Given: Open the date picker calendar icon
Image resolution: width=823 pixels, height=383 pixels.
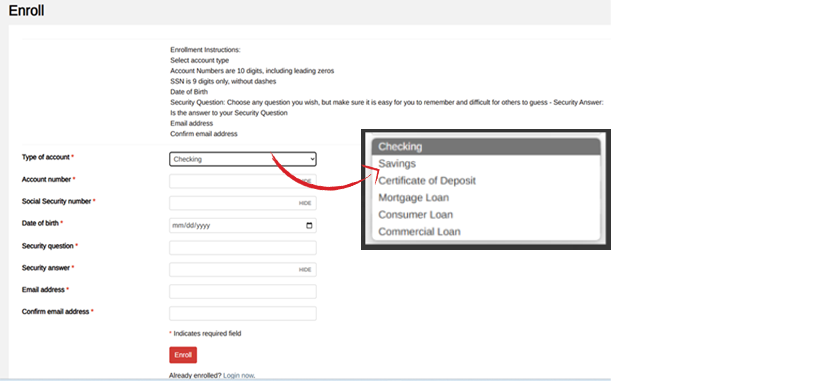Looking at the screenshot, I should tap(309, 226).
